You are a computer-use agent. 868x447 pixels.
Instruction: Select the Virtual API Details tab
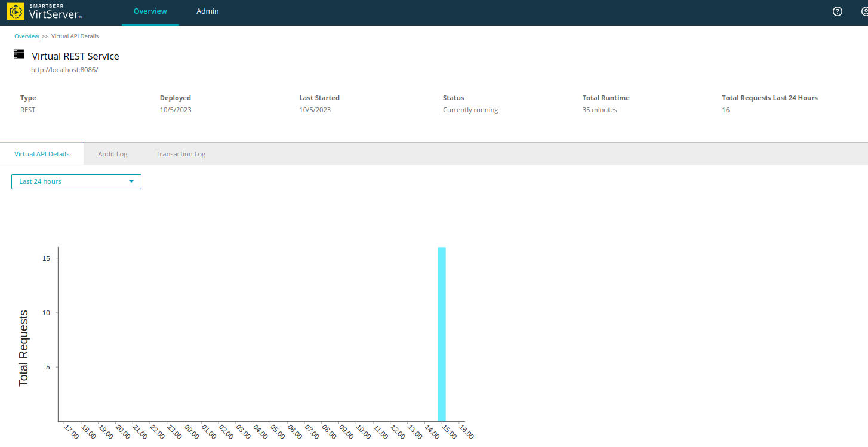[42, 154]
